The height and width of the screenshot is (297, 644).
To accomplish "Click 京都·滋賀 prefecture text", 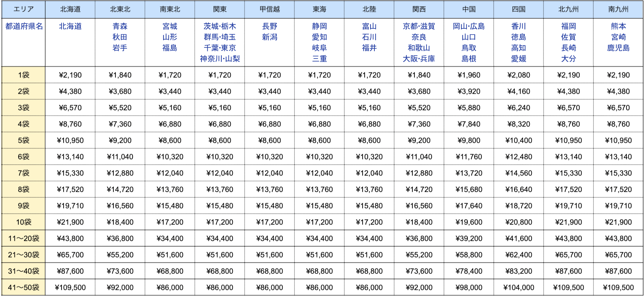I will 419,26.
